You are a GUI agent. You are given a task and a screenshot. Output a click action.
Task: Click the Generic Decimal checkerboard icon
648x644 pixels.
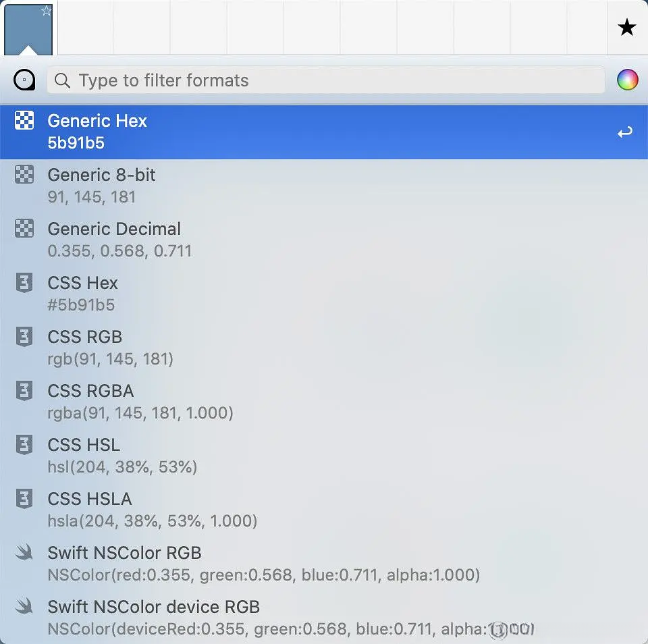pyautogui.click(x=24, y=228)
